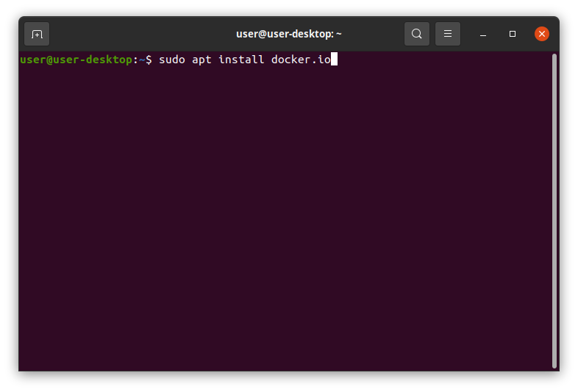Image resolution: width=578 pixels, height=392 pixels.
Task: Close the terminal window
Action: [542, 34]
